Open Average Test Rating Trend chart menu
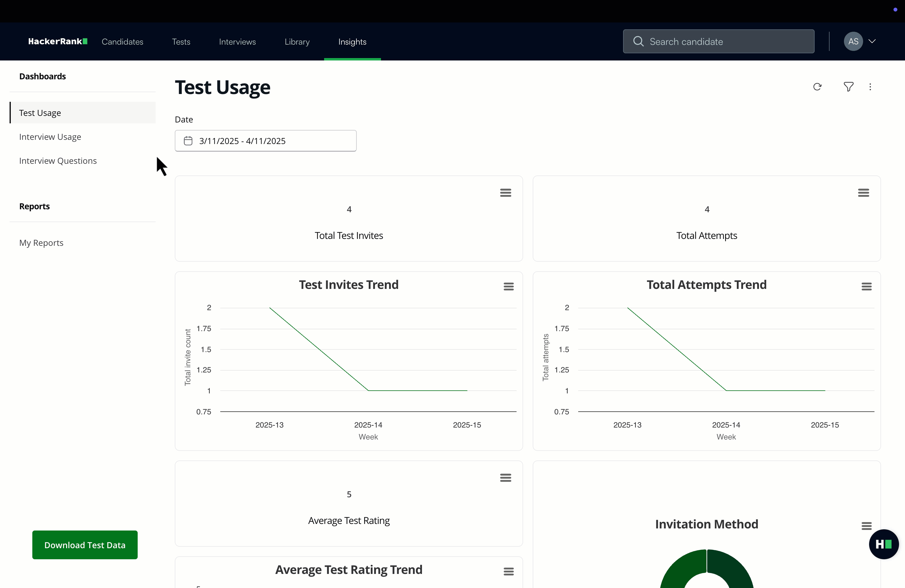The height and width of the screenshot is (588, 905). [508, 571]
